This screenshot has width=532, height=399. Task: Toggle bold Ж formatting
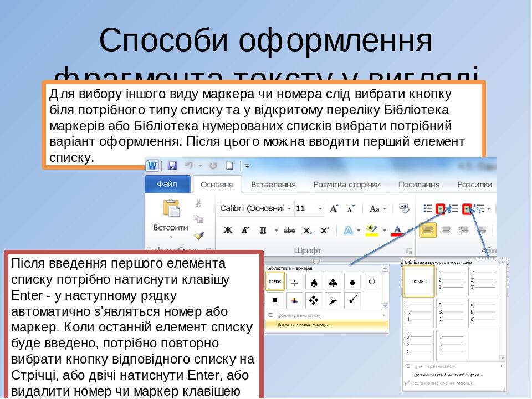point(228,230)
